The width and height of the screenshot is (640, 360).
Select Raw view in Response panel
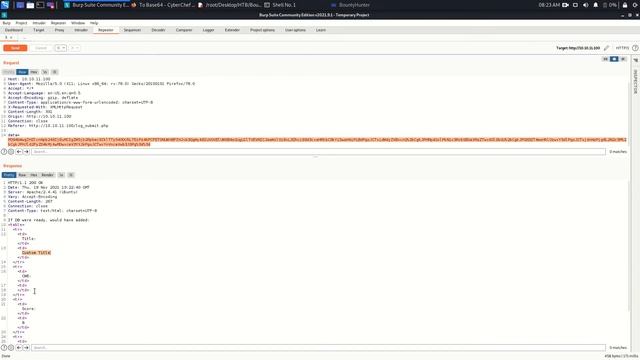click(x=22, y=175)
